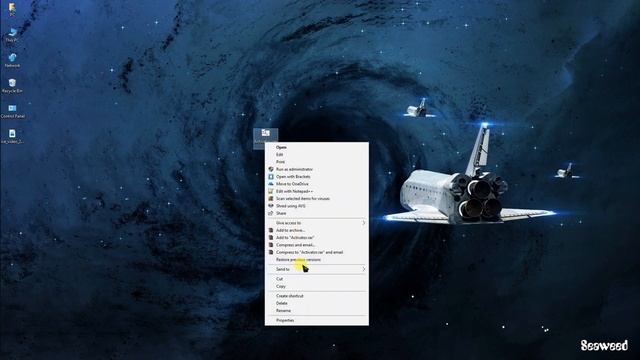Click the icon beside Compress to "Activator.rar" and email

[x=271, y=252]
